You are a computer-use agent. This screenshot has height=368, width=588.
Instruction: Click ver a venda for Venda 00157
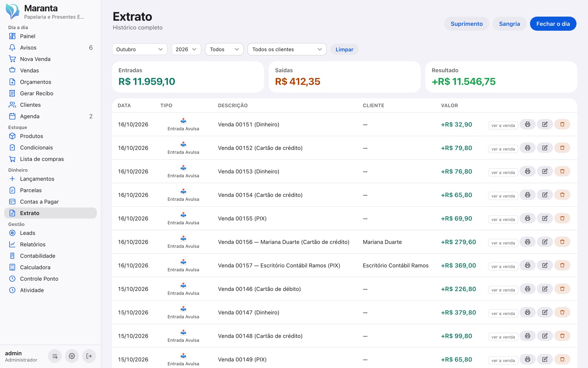(503, 267)
